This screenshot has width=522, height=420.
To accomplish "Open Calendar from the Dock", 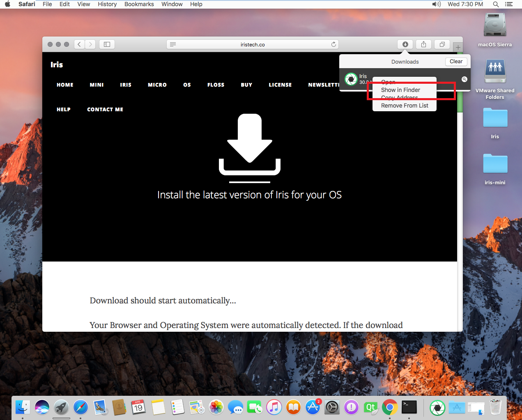I will click(138, 407).
